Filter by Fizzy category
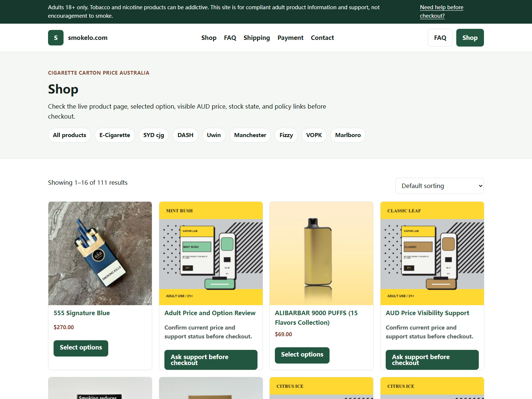This screenshot has width=532, height=399. click(286, 135)
